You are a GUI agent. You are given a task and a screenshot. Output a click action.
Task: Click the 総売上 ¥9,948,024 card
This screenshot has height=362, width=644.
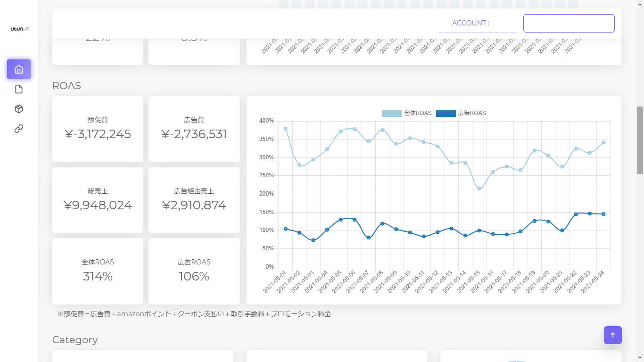pos(98,200)
